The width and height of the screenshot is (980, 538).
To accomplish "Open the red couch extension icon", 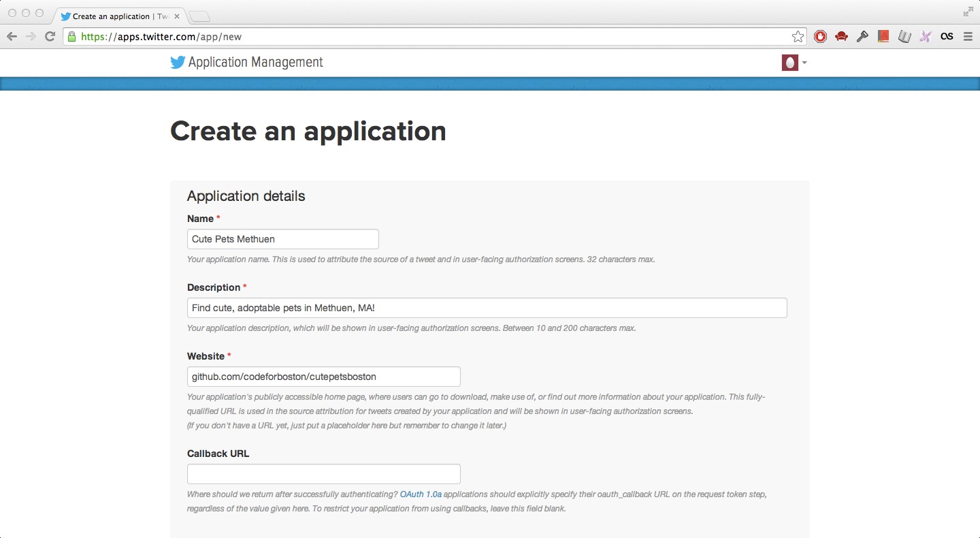I will pyautogui.click(x=841, y=37).
